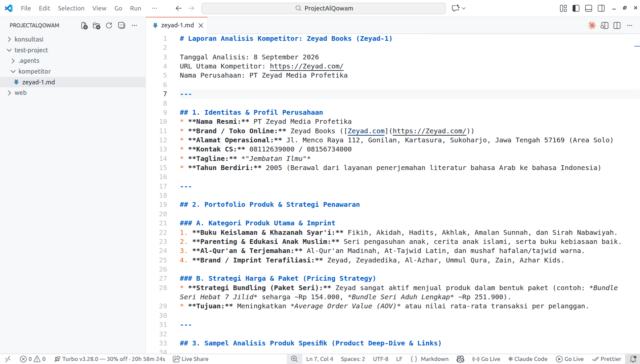The width and height of the screenshot is (640, 364).
Task: Open the Edit menu
Action: [x=45, y=8]
